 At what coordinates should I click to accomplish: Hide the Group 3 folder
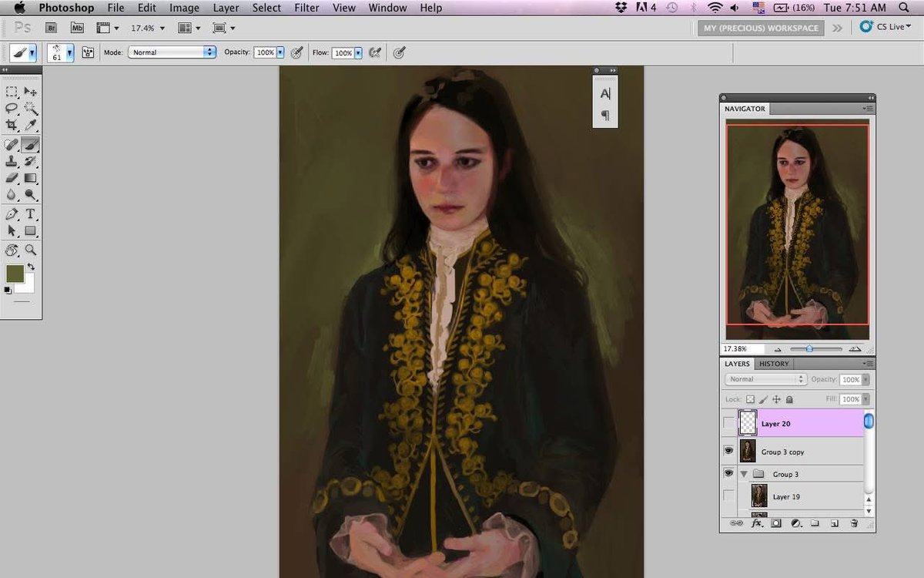pyautogui.click(x=728, y=473)
